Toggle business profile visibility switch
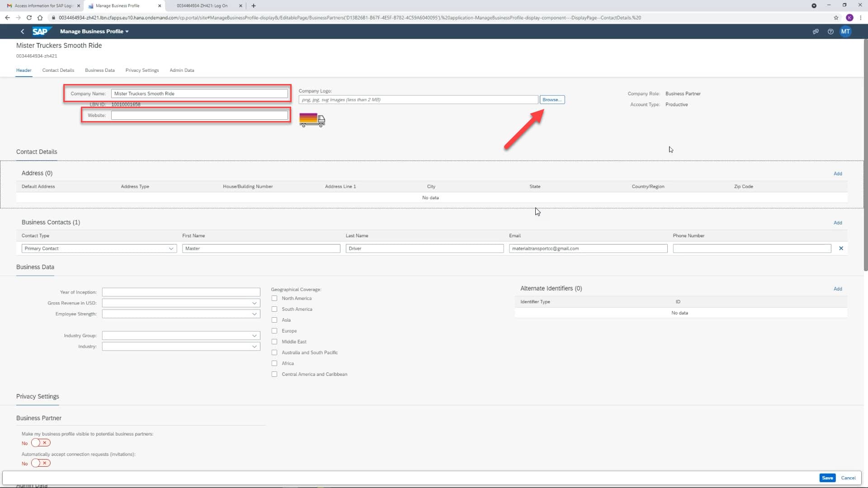This screenshot has width=868, height=488. click(41, 443)
